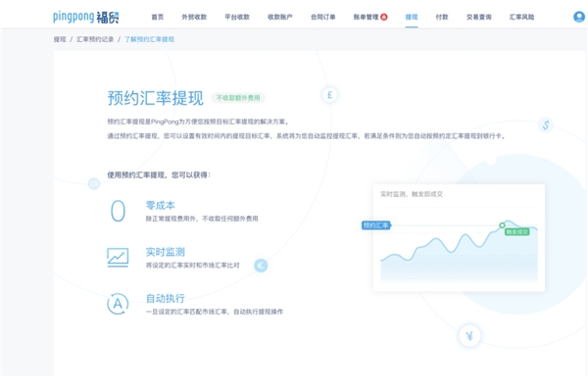Go to 首页 home tab
Screen dimensions: 588x392
(x=158, y=17)
